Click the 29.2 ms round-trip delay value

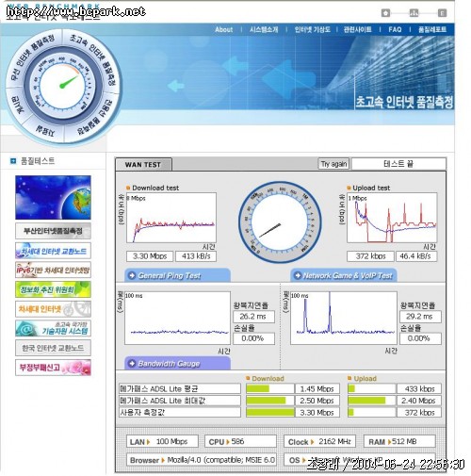pyautogui.click(x=420, y=317)
